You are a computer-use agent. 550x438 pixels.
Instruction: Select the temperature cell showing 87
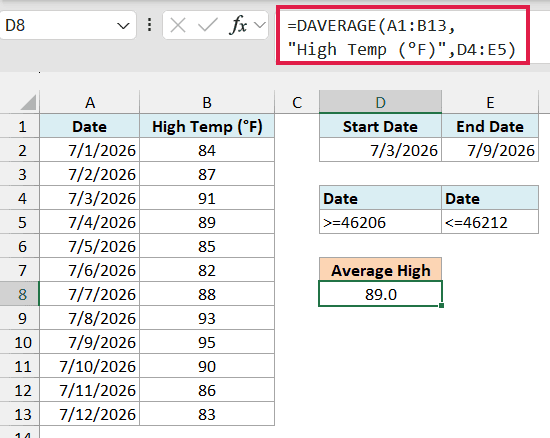click(207, 174)
